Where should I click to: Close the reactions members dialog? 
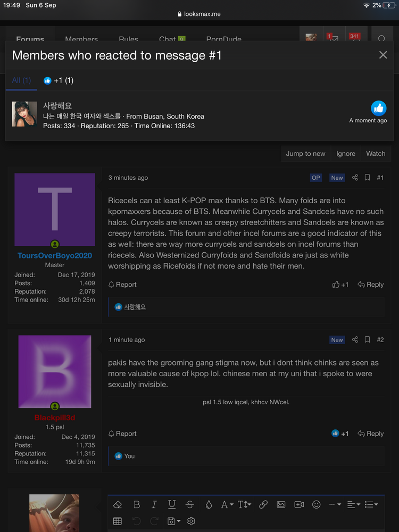383,55
